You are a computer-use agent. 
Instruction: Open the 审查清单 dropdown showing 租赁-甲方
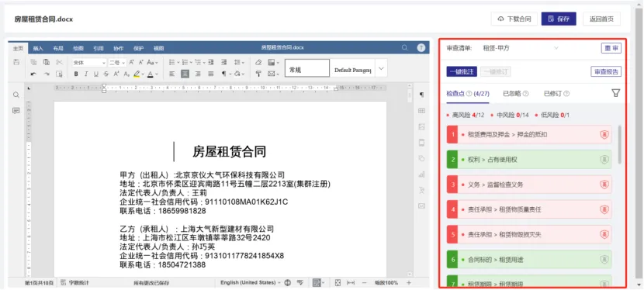click(x=521, y=48)
